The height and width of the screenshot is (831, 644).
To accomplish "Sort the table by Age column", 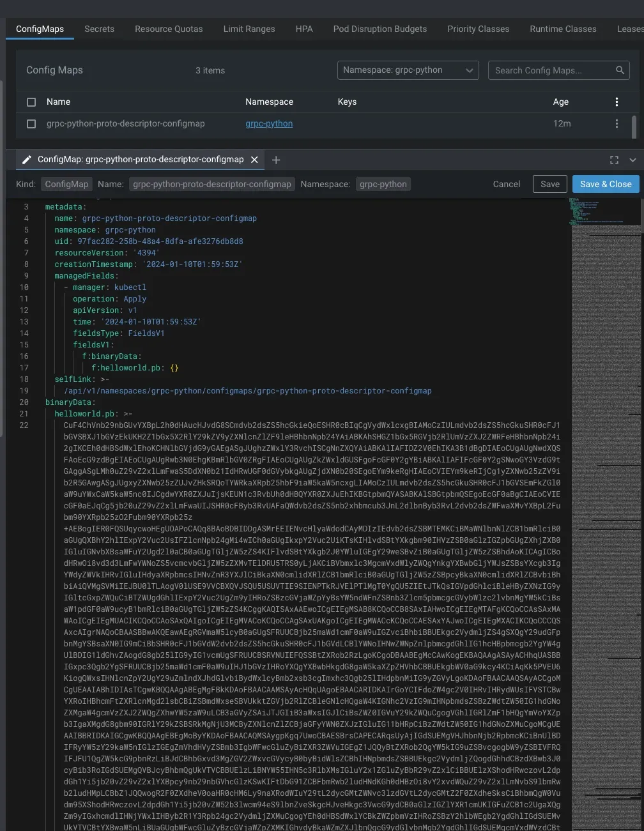I will [x=561, y=102].
